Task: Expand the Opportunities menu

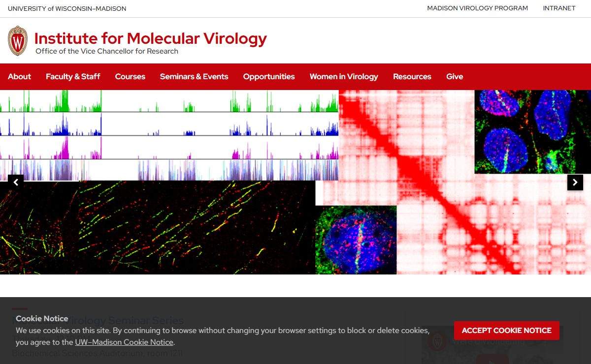Action: (269, 77)
